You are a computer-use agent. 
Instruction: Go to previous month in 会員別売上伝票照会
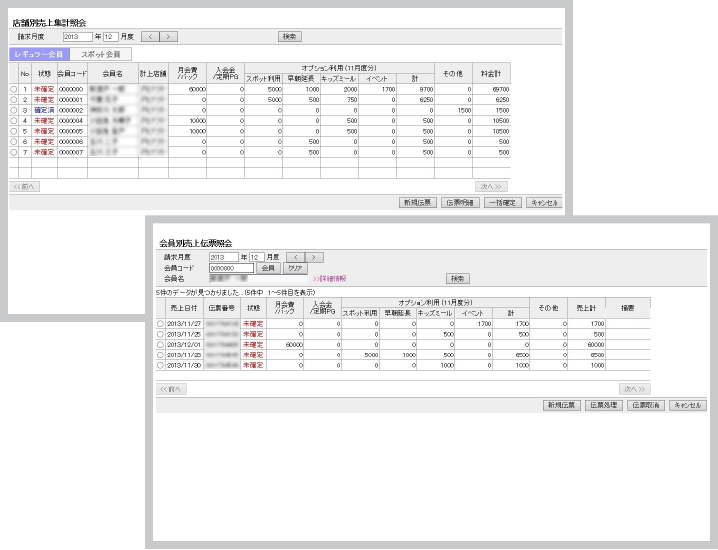(x=295, y=257)
